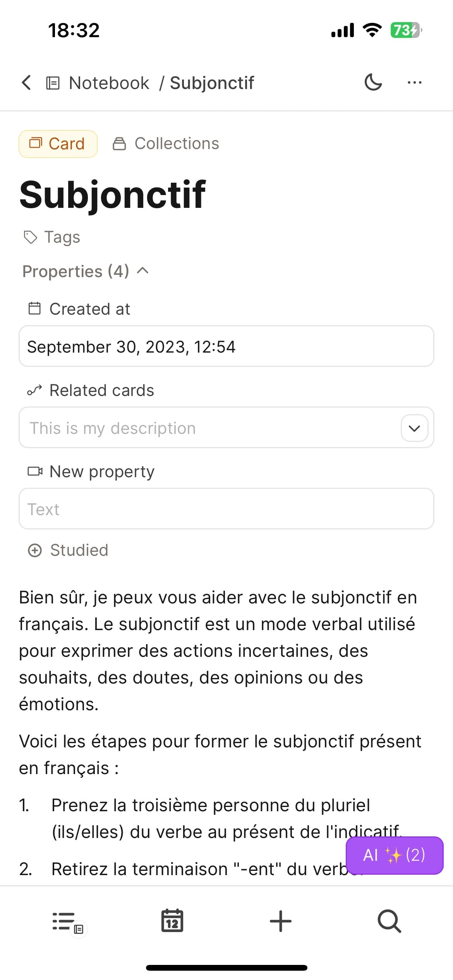Toggle dark mode with the moon icon
The height and width of the screenshot is (980, 453).
pyautogui.click(x=373, y=82)
